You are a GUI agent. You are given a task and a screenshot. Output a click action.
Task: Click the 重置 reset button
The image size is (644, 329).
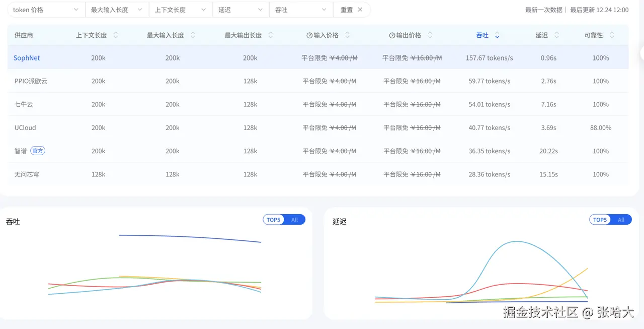(x=352, y=10)
